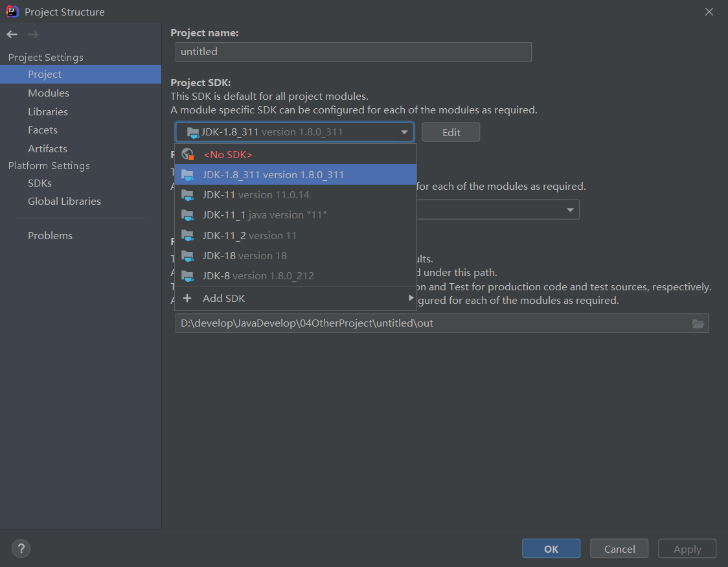728x567 pixels.
Task: Open the project language level dropdown
Action: coord(570,210)
